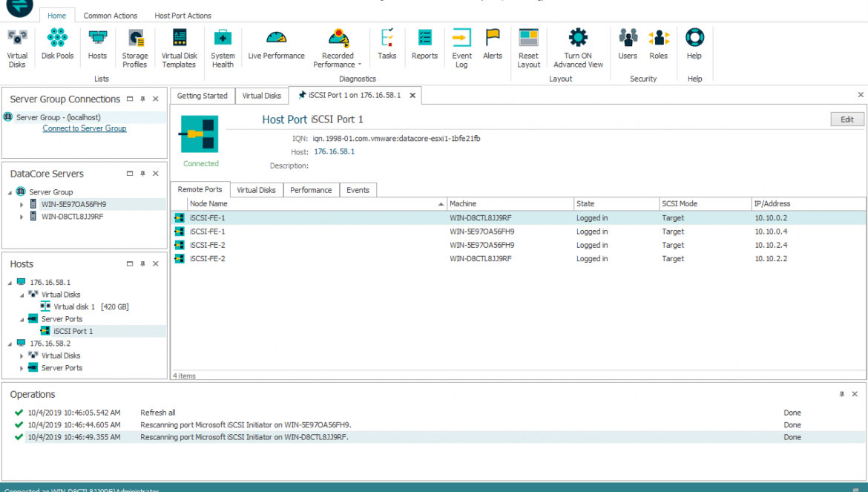This screenshot has height=492, width=868.
Task: Select the iSCSI-FE-1 row for WIN-5E97OA56FH9
Action: (519, 232)
